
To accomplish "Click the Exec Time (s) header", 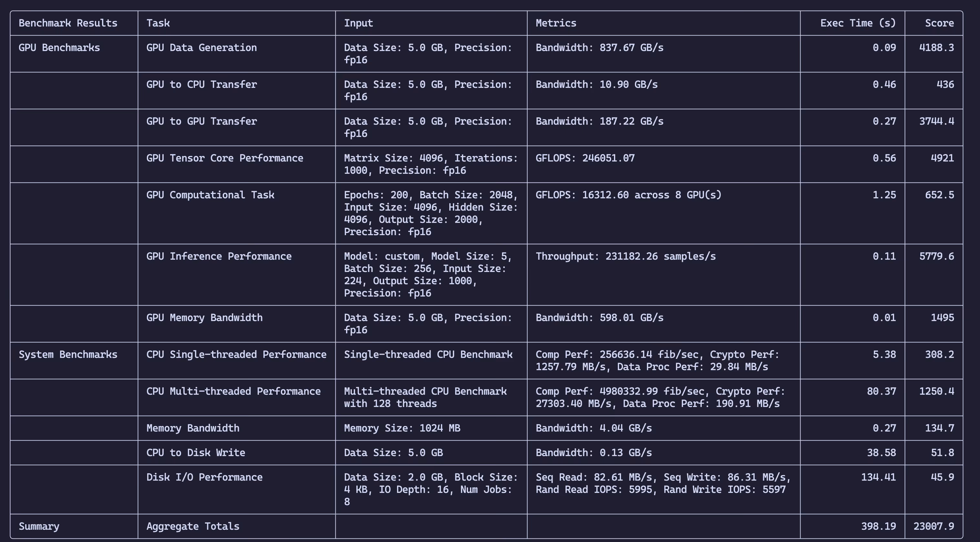I will tap(857, 23).
